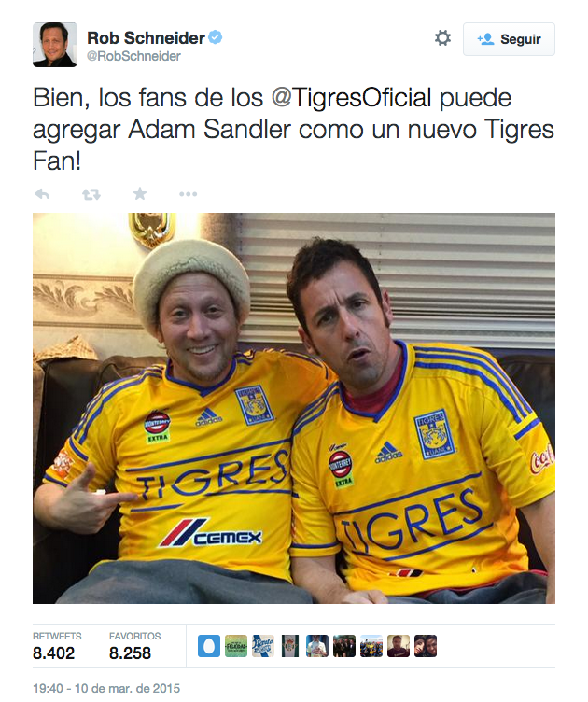Screen dimensions: 588x702
Task: Enlarge the attached Tigres jerseys photo
Action: (294, 408)
